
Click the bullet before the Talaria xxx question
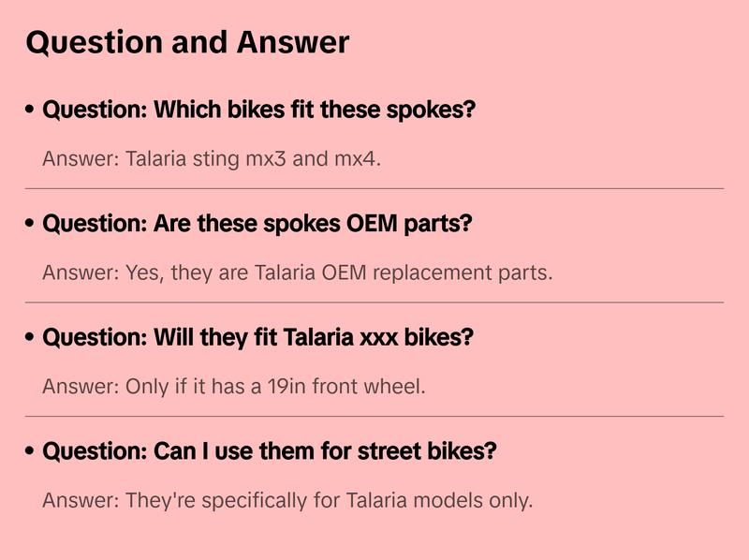point(31,338)
